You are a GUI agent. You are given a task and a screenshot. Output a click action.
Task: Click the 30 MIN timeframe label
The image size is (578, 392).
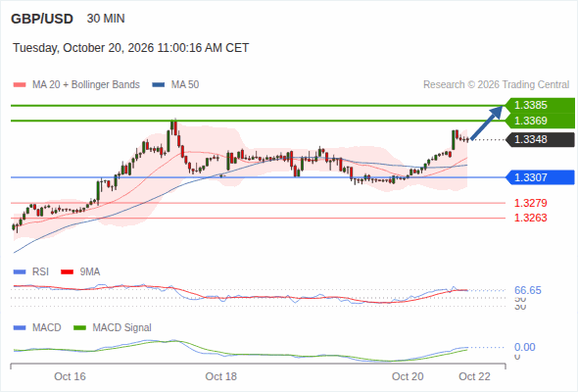[x=106, y=19]
